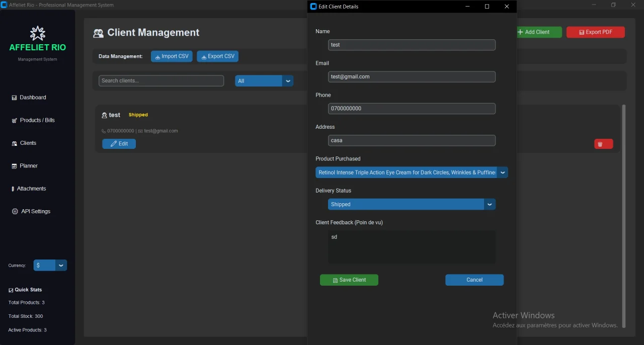Viewport: 644px width, 345px height.
Task: Click the Client Management people icon
Action: (98, 33)
